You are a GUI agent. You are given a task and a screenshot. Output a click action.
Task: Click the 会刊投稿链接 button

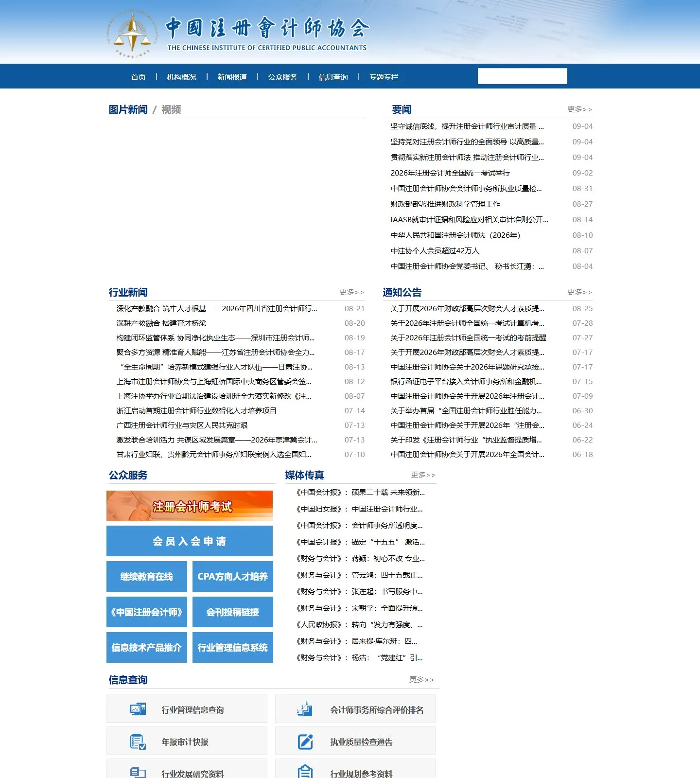click(233, 612)
